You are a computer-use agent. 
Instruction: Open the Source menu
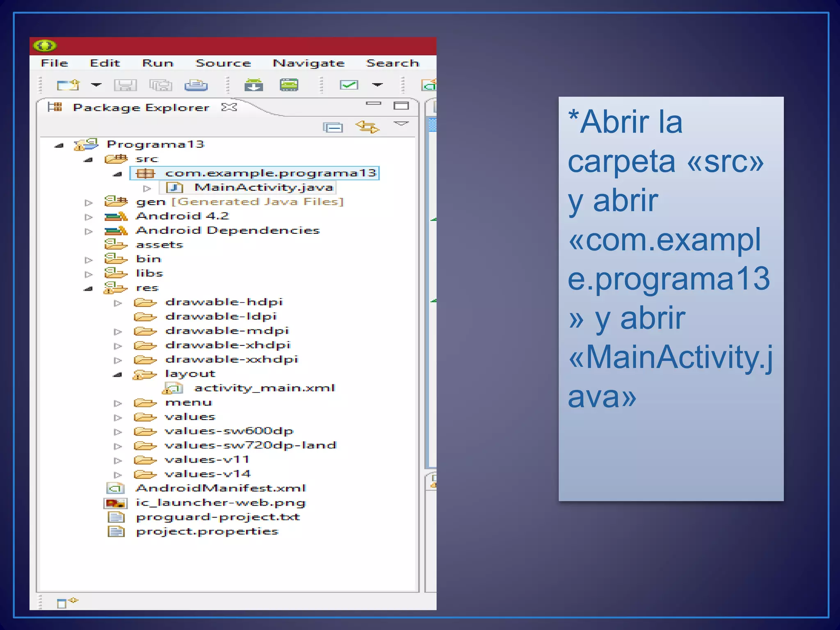click(x=223, y=63)
